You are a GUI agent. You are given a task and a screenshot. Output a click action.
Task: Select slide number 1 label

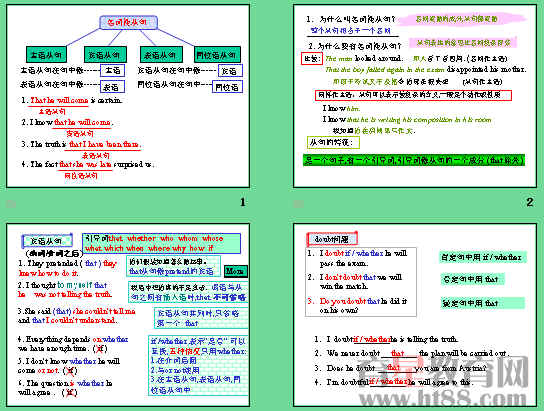click(243, 202)
